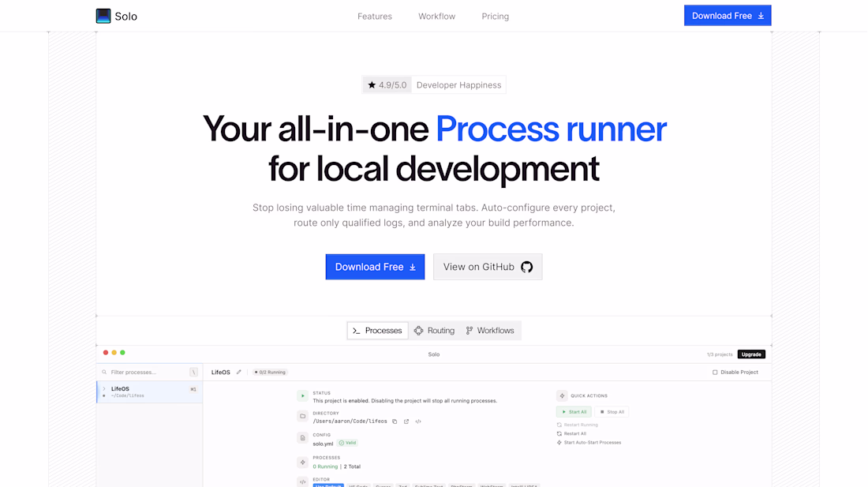Click the 1/3 projects counter
868x487 pixels.
pos(719,354)
